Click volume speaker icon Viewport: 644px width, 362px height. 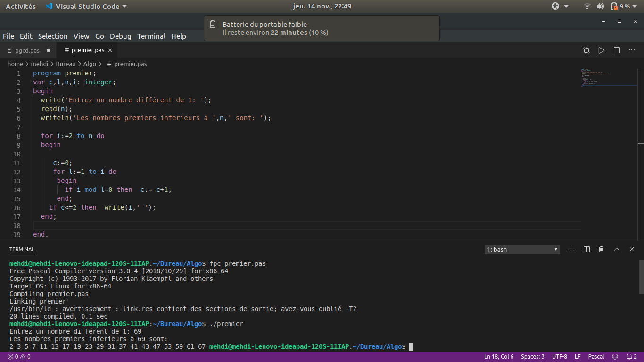600,7
